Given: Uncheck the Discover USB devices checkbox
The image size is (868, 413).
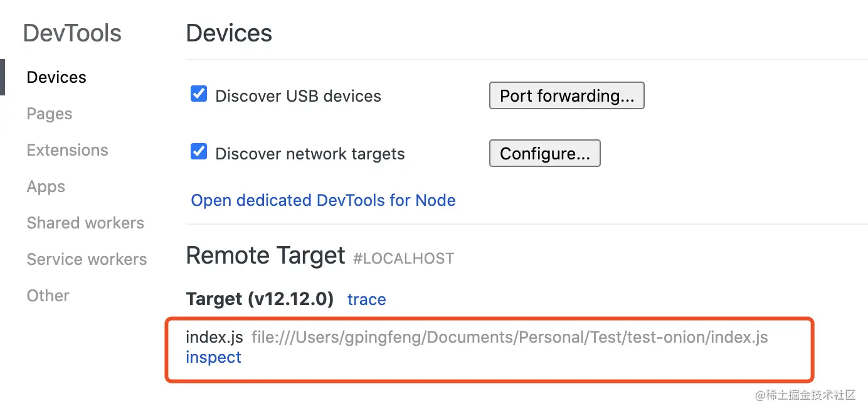Looking at the screenshot, I should [x=199, y=95].
